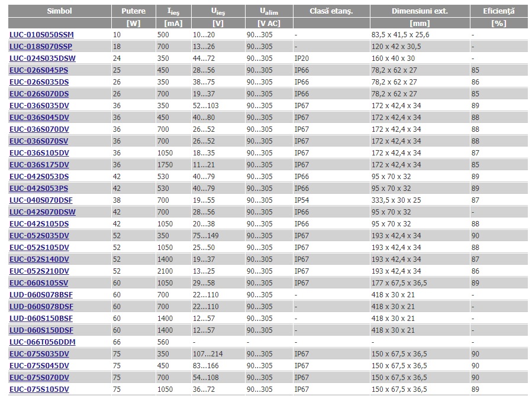Click the Simbol column header
The image size is (532, 396).
click(60, 11)
